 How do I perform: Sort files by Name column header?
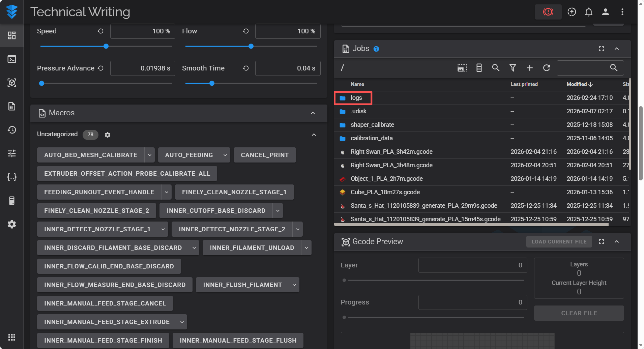click(x=357, y=84)
